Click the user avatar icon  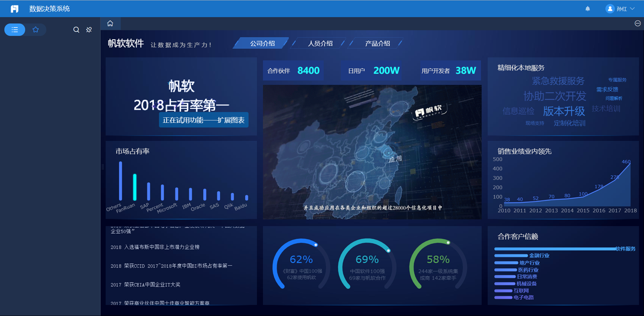[610, 9]
